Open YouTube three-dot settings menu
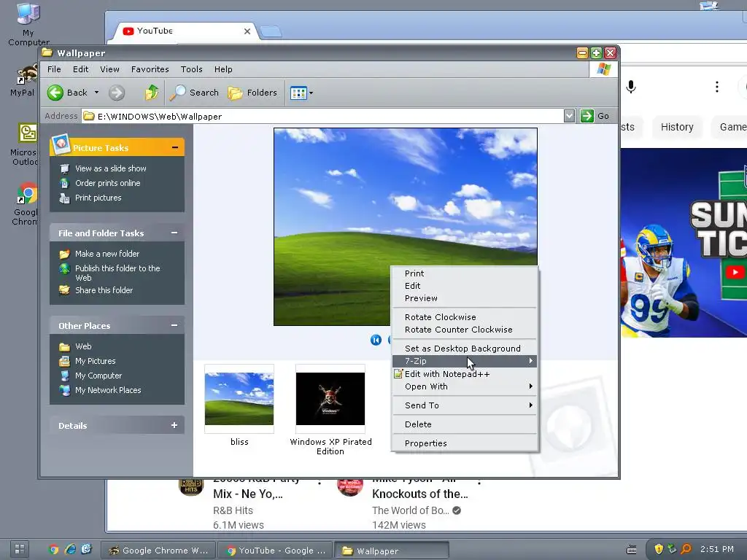 (x=716, y=87)
